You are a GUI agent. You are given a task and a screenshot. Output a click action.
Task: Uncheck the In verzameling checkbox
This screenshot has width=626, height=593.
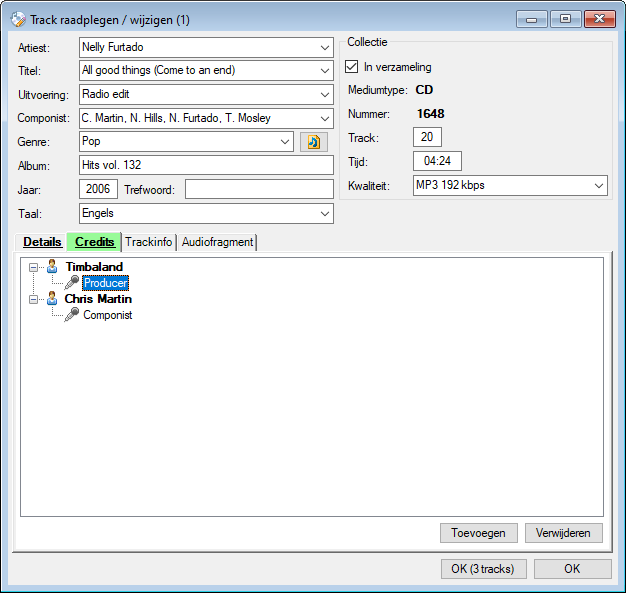[352, 67]
